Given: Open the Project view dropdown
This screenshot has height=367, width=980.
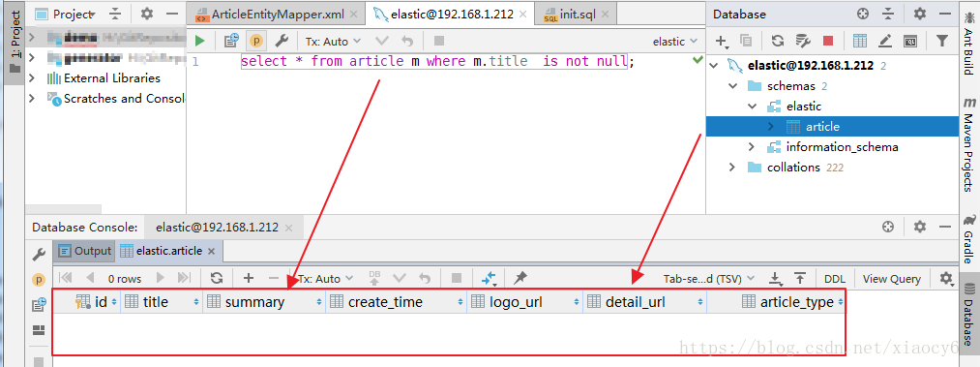Looking at the screenshot, I should 66,14.
